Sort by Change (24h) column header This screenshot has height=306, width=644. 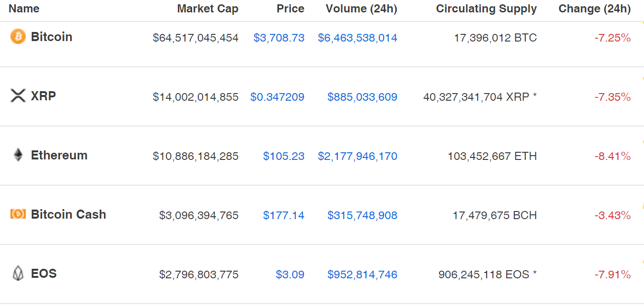(x=594, y=9)
